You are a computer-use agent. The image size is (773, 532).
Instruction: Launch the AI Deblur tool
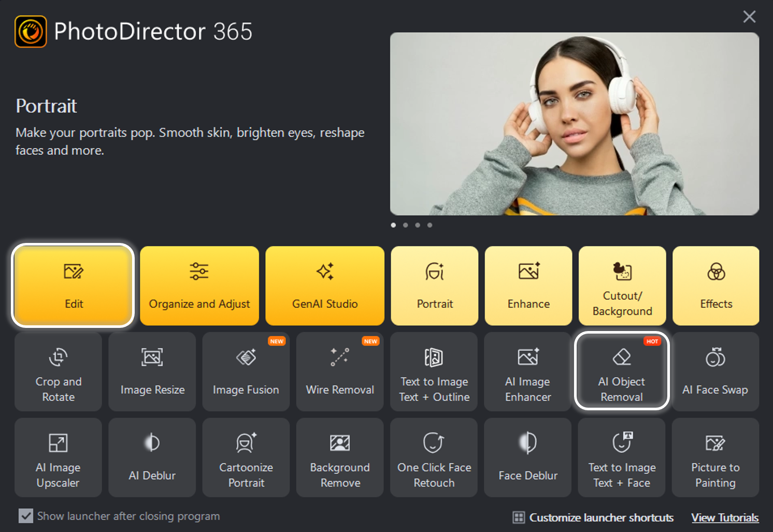[x=152, y=457]
